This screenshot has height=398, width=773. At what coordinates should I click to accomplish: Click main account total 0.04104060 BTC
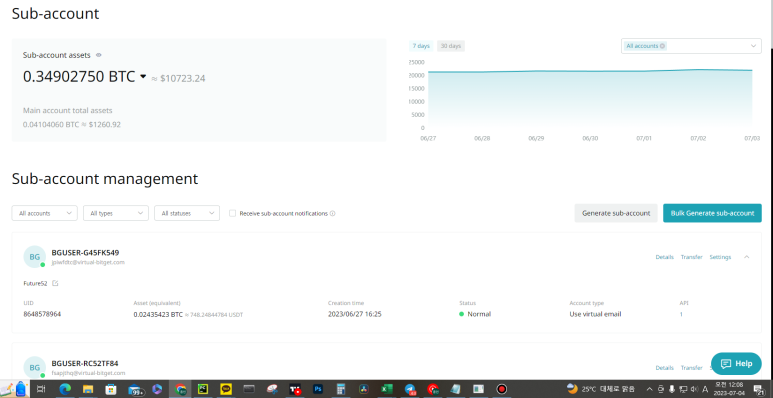click(x=51, y=124)
